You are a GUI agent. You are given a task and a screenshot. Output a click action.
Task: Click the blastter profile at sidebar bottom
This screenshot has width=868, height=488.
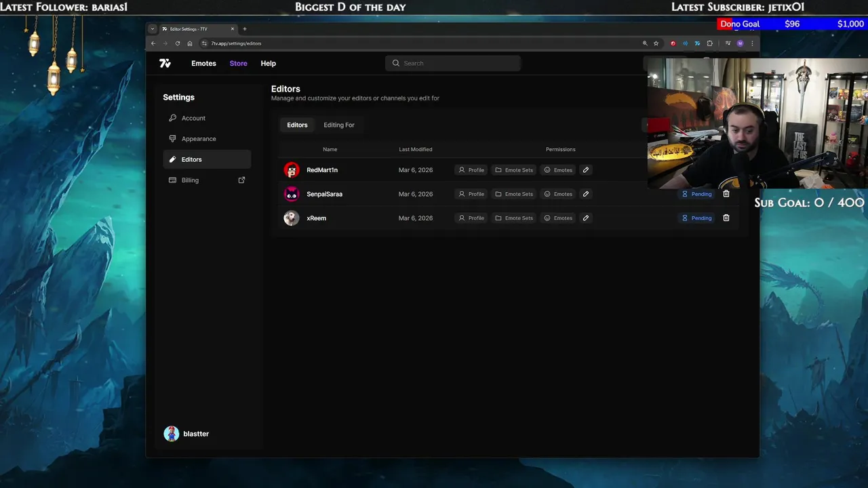186,434
